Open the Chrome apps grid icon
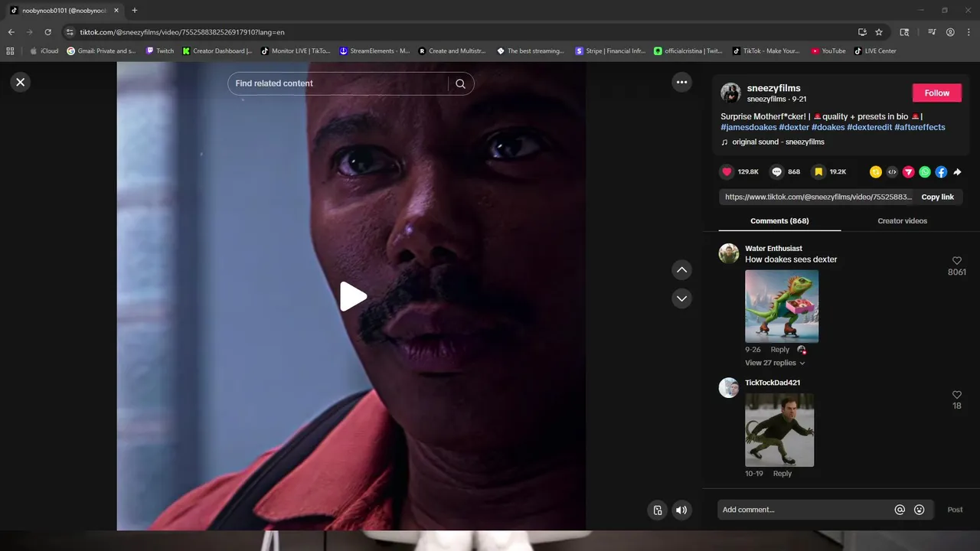This screenshot has height=551, width=980. [x=10, y=51]
